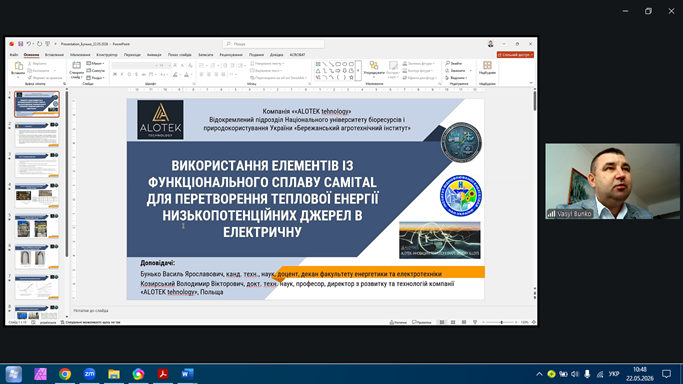Open the Select (Виділити) dropdown

[x=456, y=77]
